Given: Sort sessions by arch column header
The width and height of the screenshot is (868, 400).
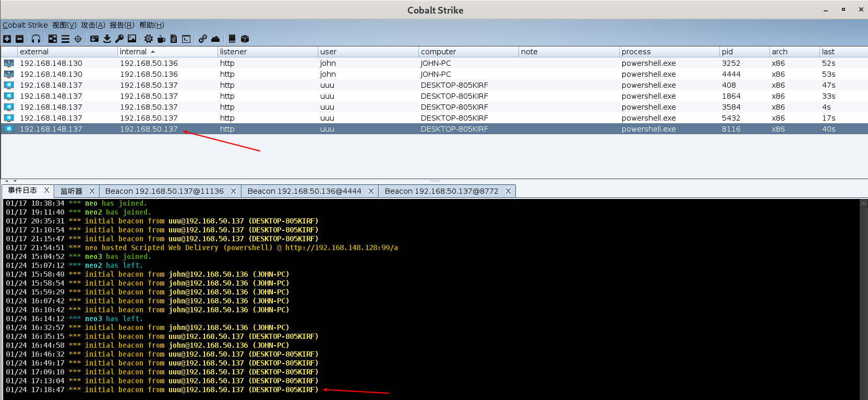Looking at the screenshot, I should click(x=795, y=52).
